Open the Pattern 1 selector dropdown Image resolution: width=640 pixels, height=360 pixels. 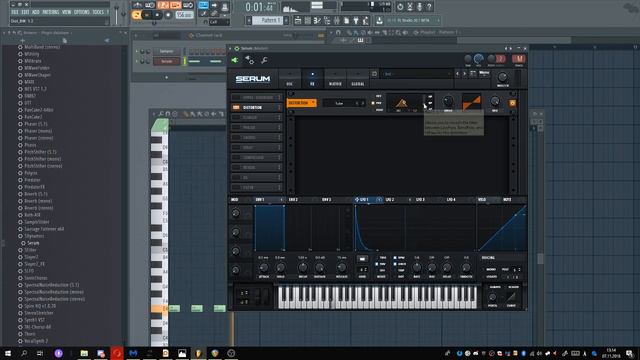(268, 20)
